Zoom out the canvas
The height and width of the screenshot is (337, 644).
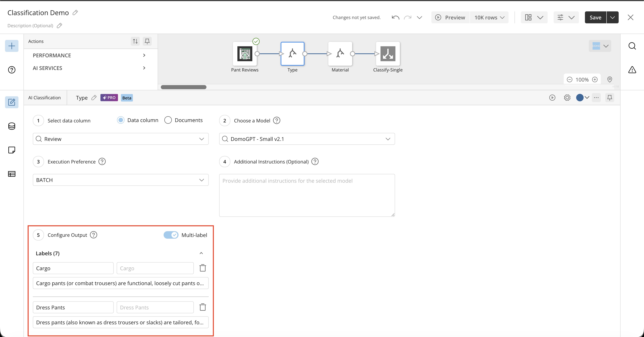point(569,80)
